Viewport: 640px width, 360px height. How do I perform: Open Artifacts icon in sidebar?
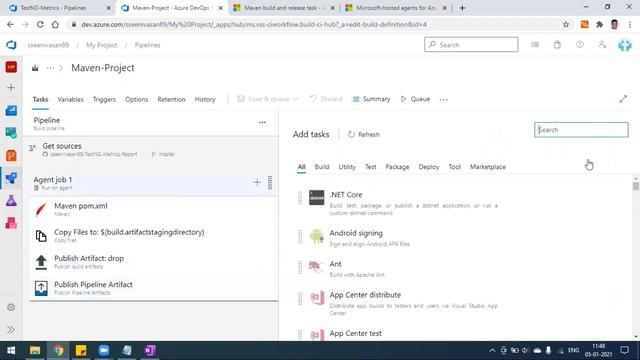click(11, 223)
